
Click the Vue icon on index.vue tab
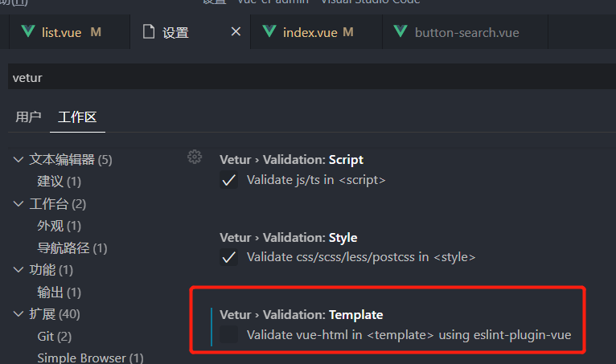coord(269,31)
